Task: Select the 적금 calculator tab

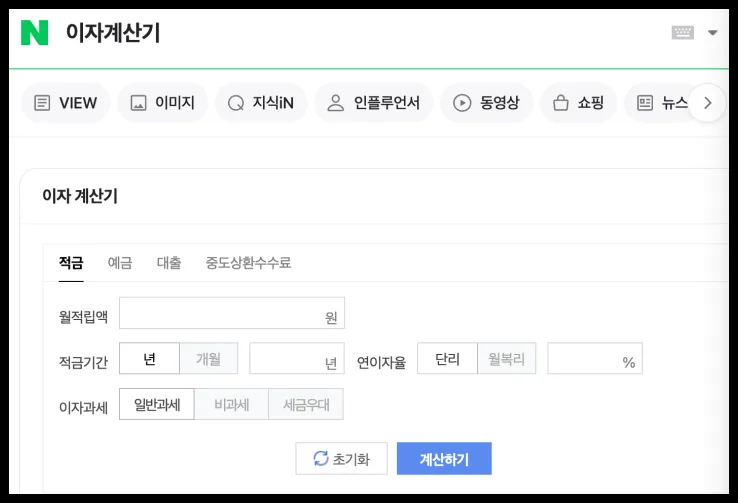Action: click(x=71, y=263)
